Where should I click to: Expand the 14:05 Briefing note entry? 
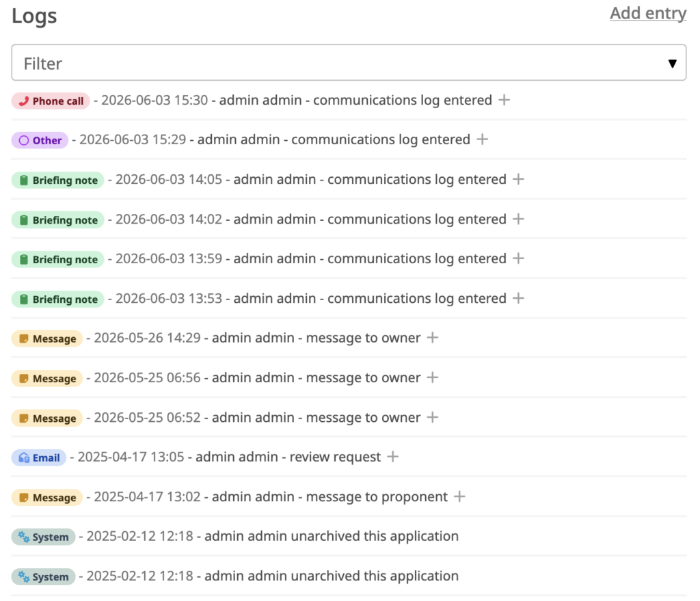pos(518,179)
